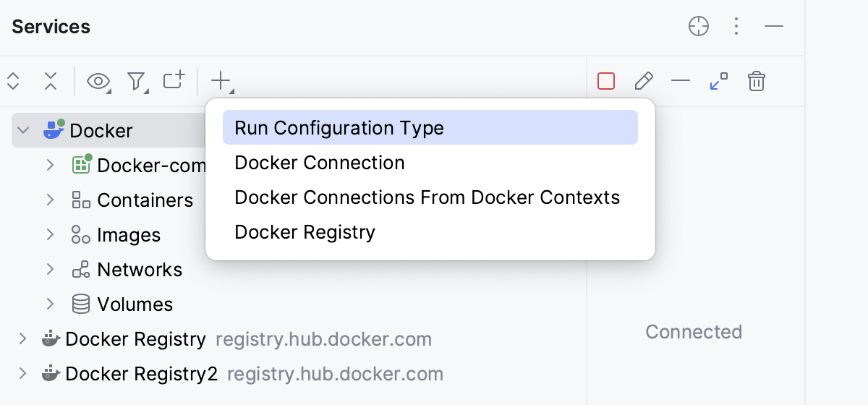Click the Collapse All toolbar icon
The image size is (868, 405).
coord(50,81)
